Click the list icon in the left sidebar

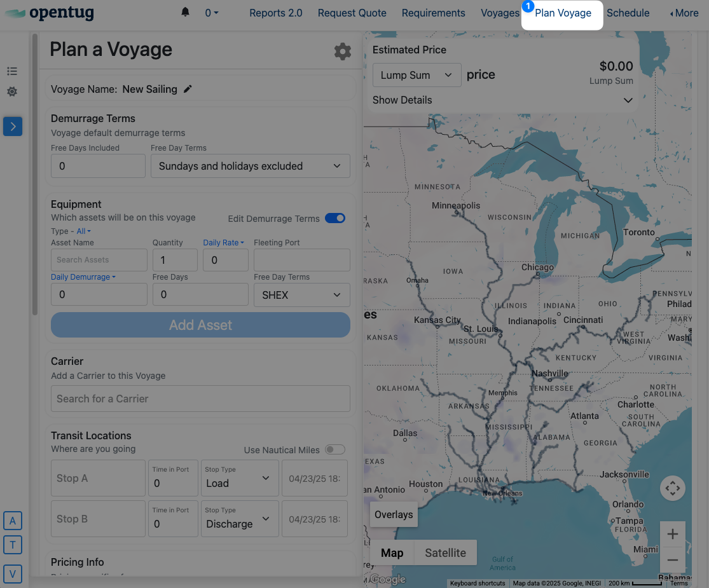pos(12,71)
